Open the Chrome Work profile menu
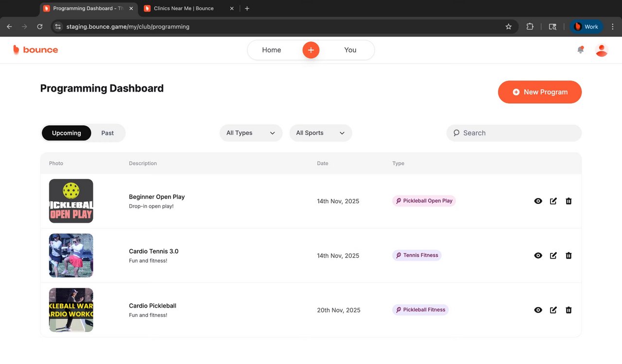 pos(586,27)
